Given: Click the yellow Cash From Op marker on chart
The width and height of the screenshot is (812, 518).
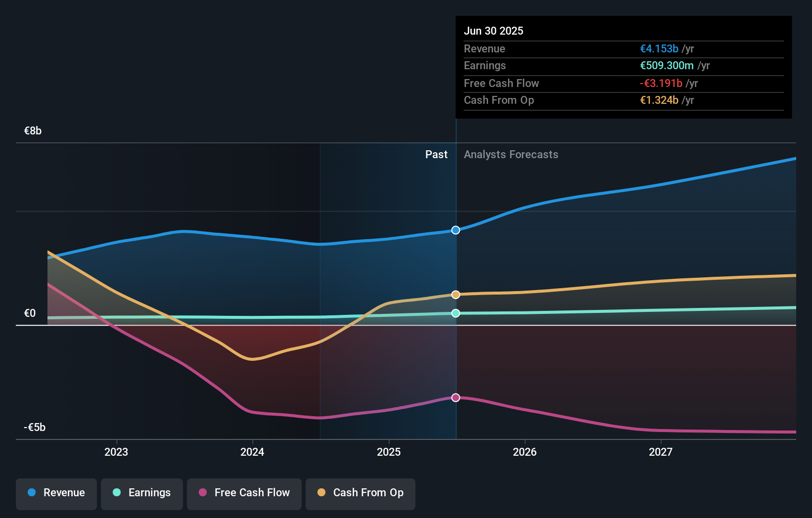Looking at the screenshot, I should coord(455,294).
